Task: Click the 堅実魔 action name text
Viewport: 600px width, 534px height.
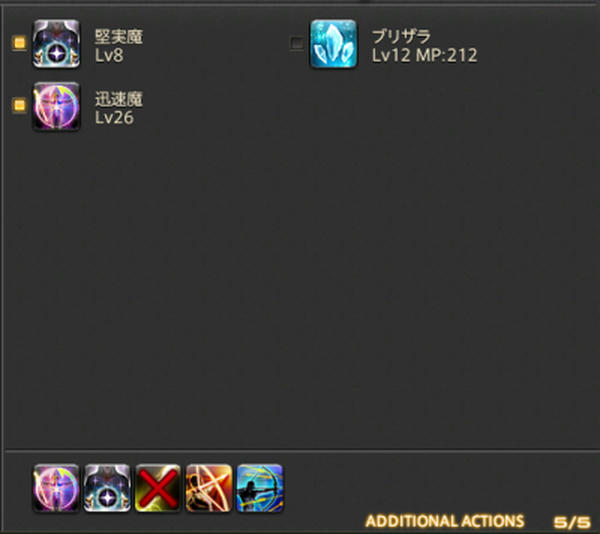Action: (x=119, y=37)
